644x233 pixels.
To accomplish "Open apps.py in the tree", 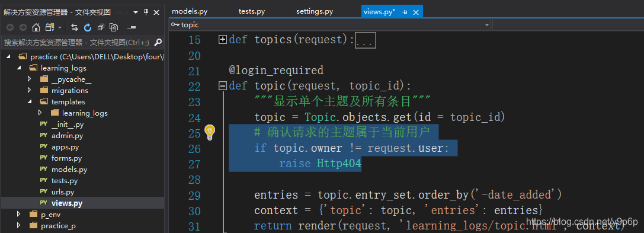I will (65, 146).
